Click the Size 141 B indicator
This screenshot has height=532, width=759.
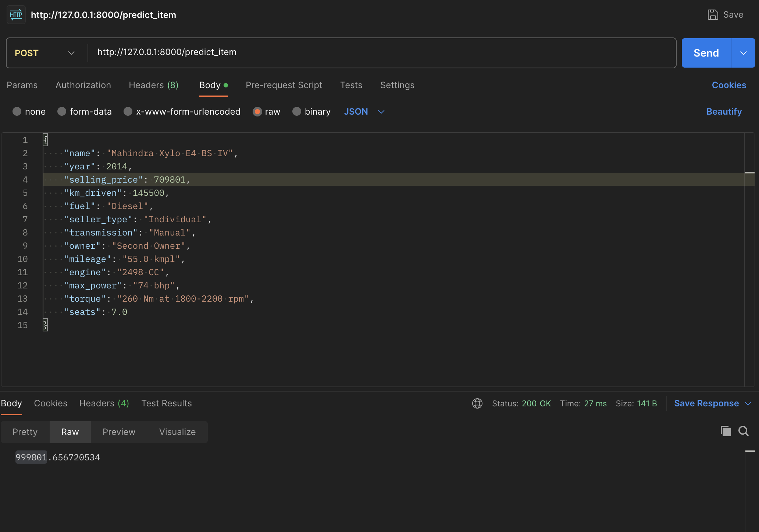636,403
